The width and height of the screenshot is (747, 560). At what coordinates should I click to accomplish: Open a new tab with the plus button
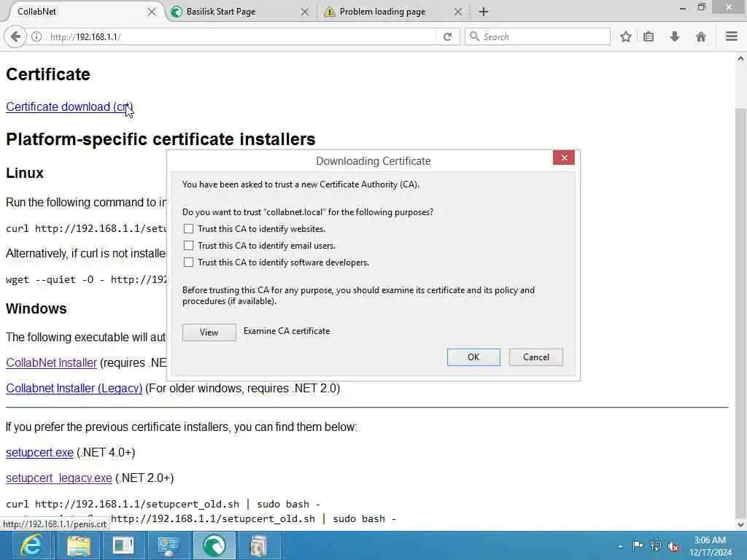[483, 12]
